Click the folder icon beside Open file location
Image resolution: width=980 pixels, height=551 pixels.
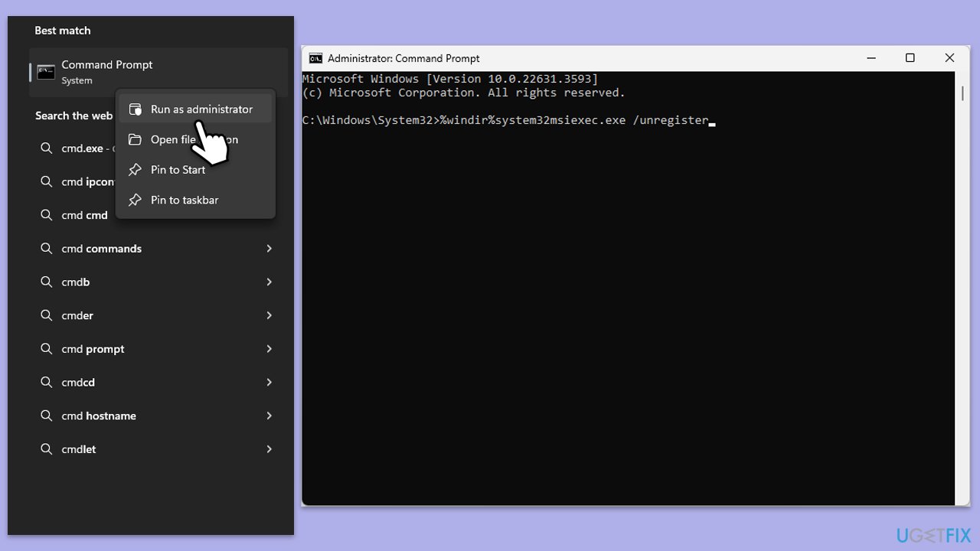[135, 139]
